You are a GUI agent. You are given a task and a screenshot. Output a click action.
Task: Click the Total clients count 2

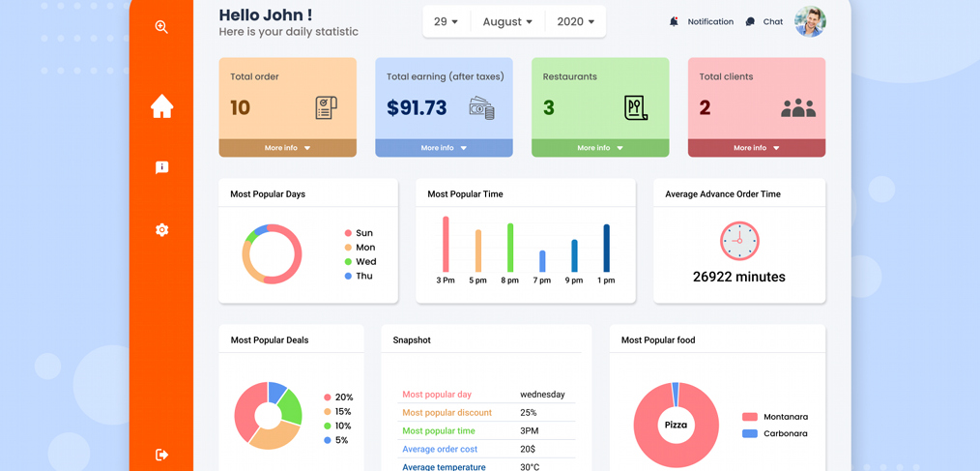coord(705,107)
